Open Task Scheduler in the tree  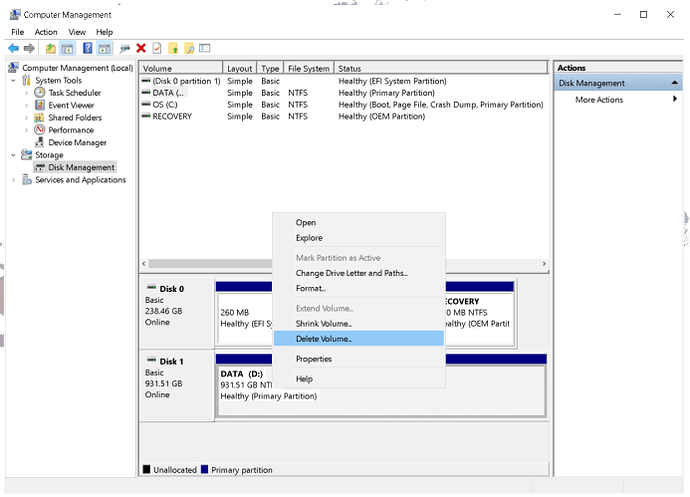pos(74,93)
